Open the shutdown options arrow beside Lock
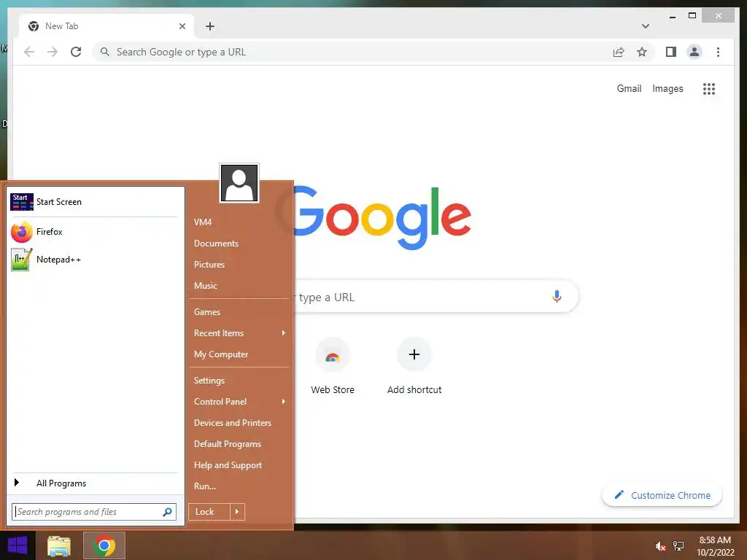This screenshot has width=747, height=560. tap(237, 512)
